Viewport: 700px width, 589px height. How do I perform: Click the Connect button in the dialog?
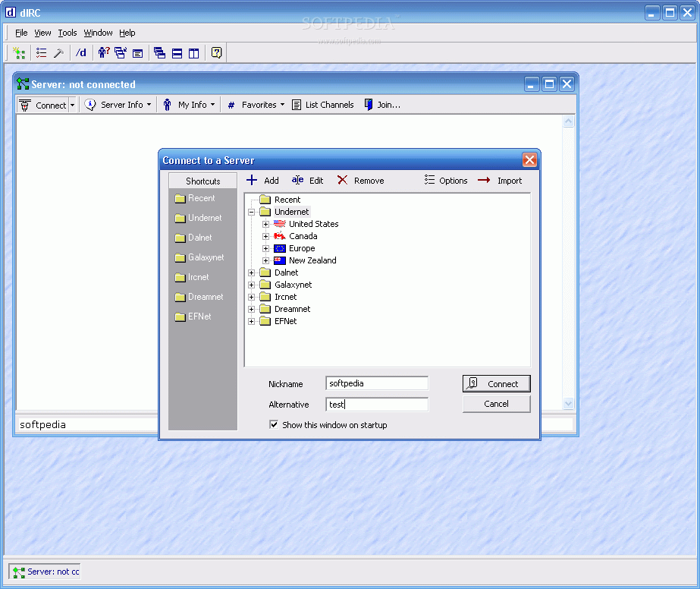(x=497, y=384)
